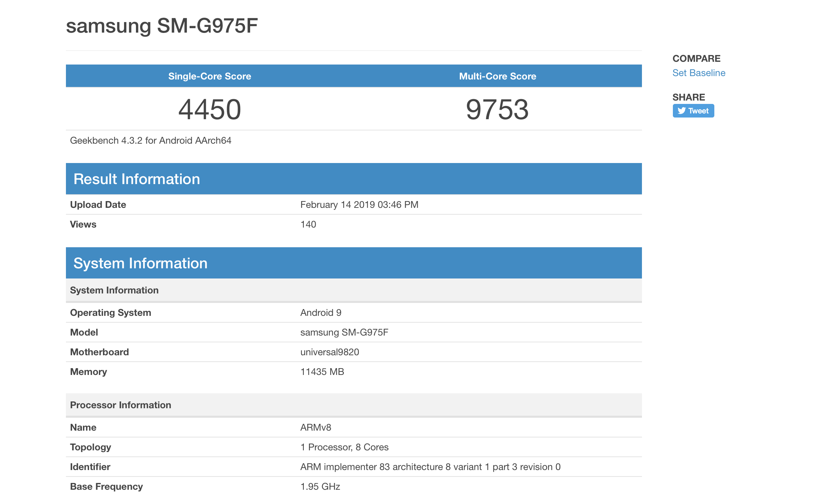Click the Geekbench 4.3.2 version text

tap(151, 141)
